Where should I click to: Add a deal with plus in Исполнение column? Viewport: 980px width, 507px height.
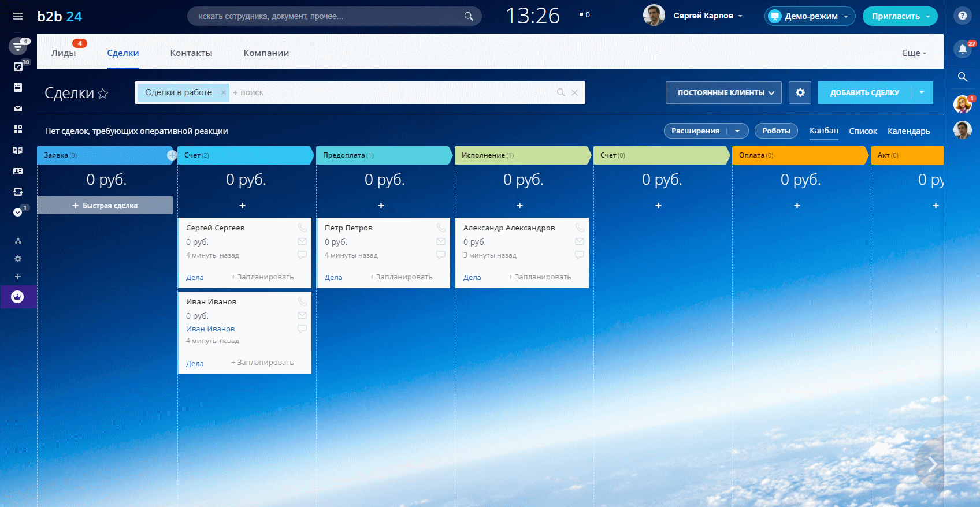[519, 206]
